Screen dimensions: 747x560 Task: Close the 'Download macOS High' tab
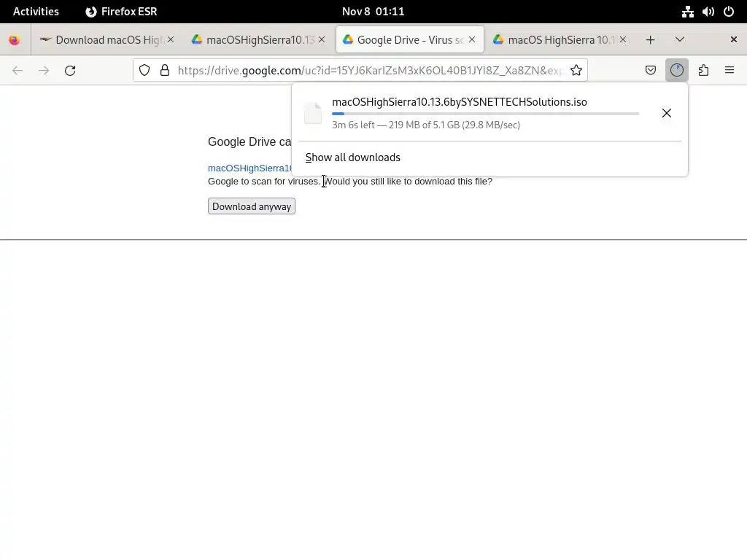click(x=171, y=39)
